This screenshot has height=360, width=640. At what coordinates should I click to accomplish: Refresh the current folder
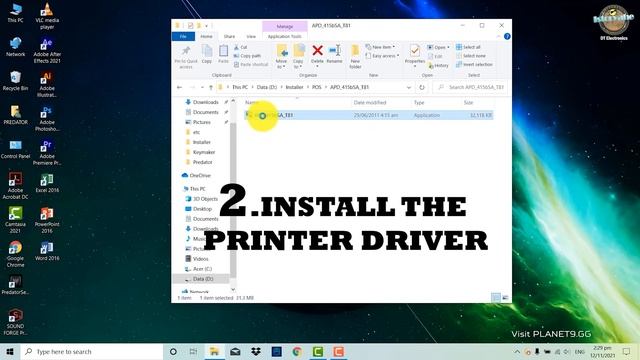(422, 87)
